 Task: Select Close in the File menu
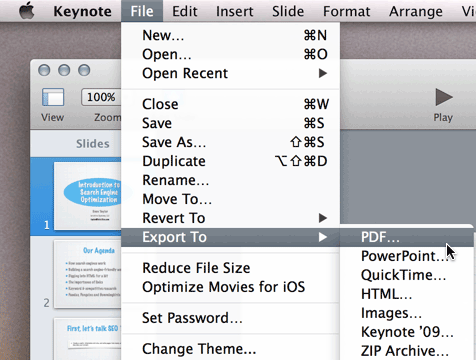(231, 104)
